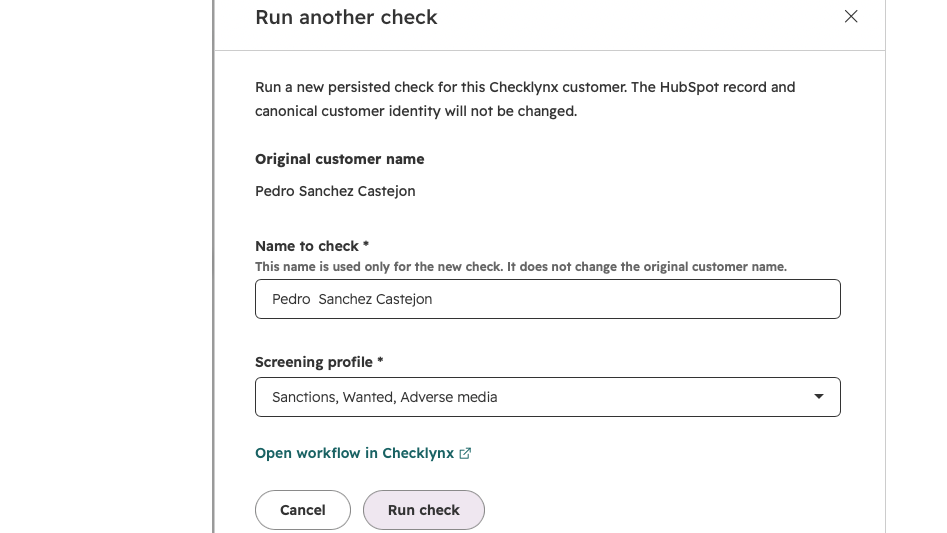This screenshot has width=947, height=533.
Task: Cancel the new check
Action: coord(303,510)
